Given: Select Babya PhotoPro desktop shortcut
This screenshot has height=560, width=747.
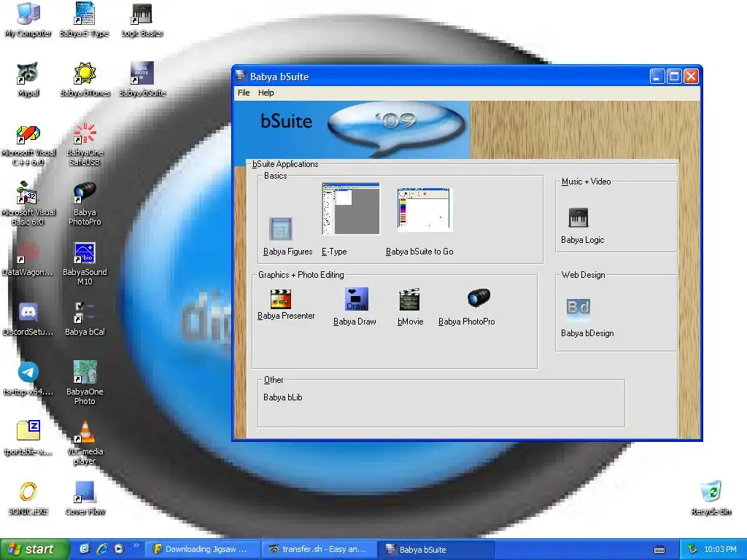Looking at the screenshot, I should coord(85,204).
